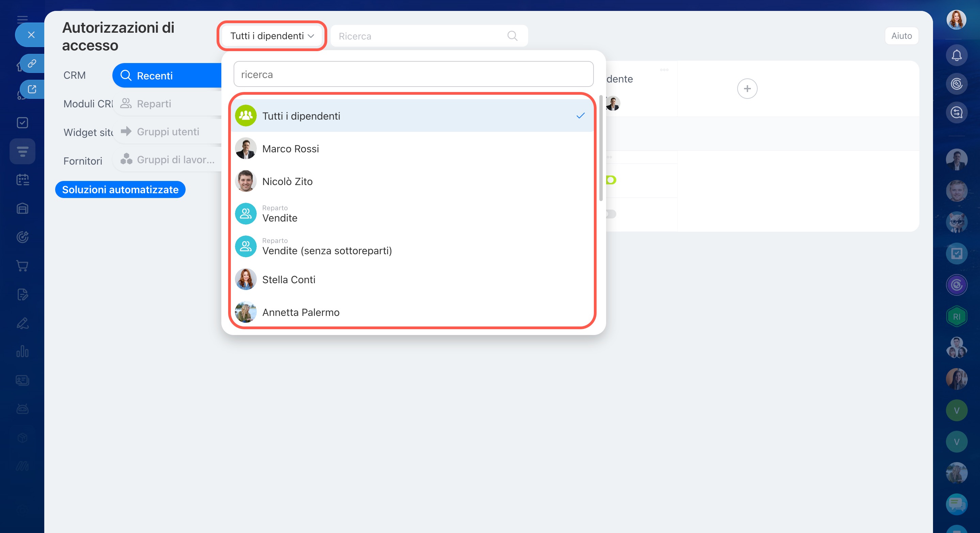This screenshot has width=980, height=533.
Task: Click the magnifier icon in the Ricerca field
Action: pos(512,36)
